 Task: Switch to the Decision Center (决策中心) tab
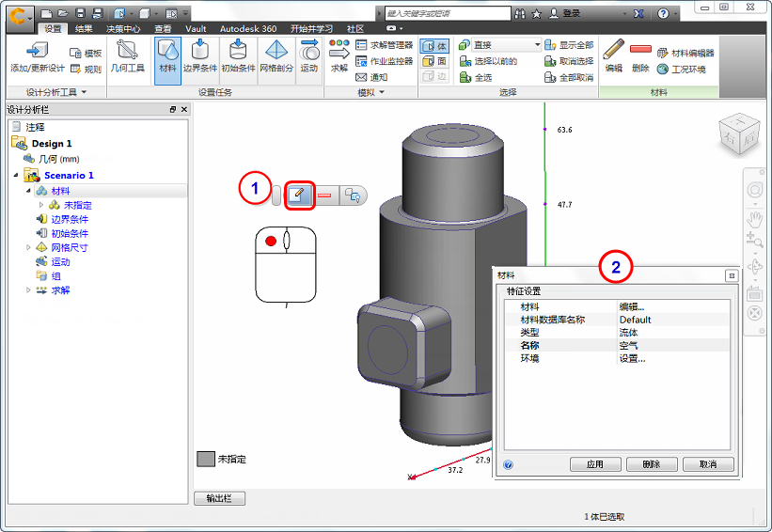(123, 28)
